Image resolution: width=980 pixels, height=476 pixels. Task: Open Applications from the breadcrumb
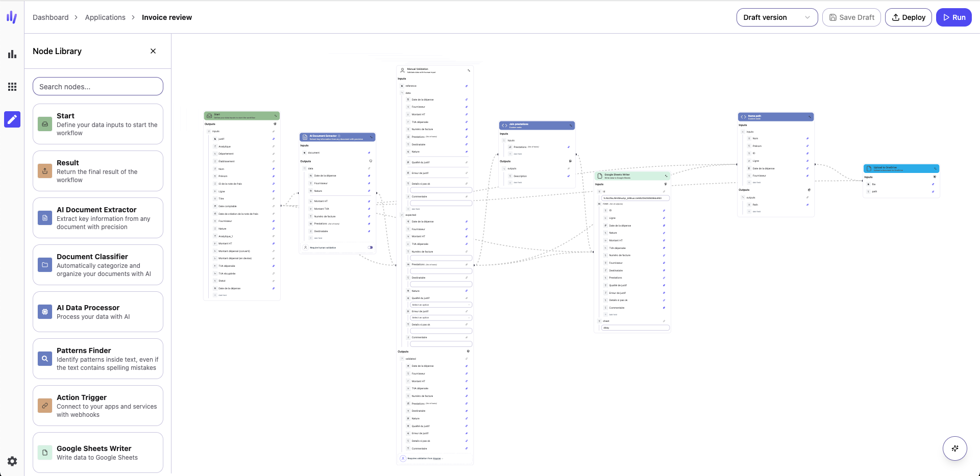(x=105, y=17)
